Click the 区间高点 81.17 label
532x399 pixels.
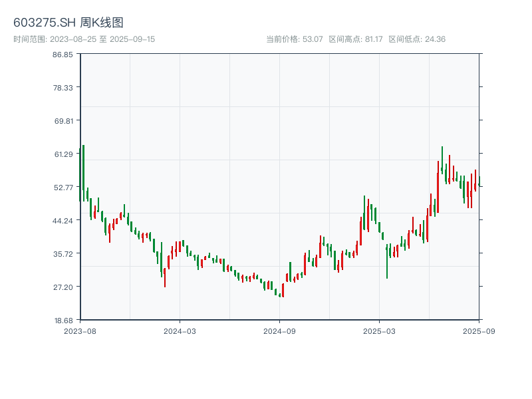point(356,39)
